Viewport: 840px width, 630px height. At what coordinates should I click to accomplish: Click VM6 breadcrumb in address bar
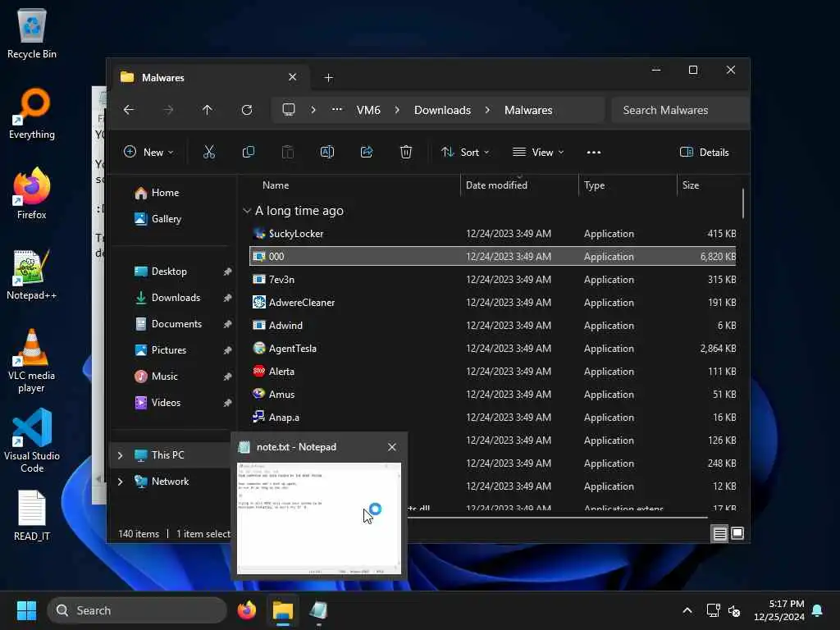[368, 110]
